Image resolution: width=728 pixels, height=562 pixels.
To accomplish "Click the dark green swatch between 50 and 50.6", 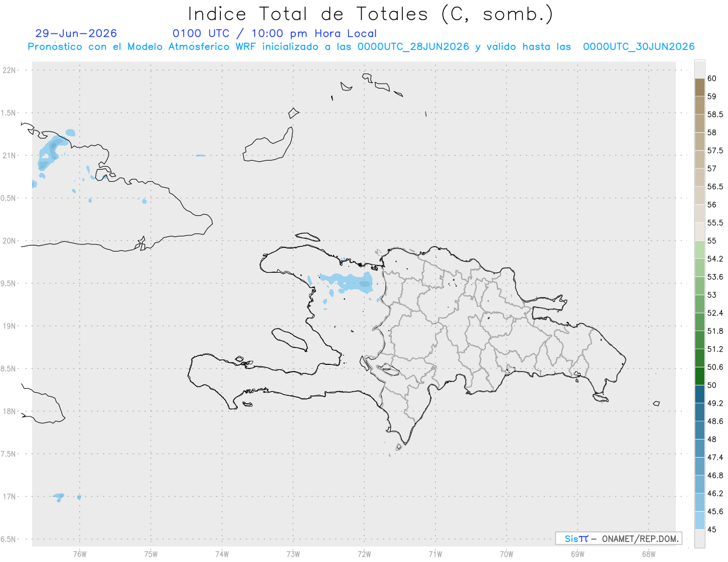I will 699,376.
